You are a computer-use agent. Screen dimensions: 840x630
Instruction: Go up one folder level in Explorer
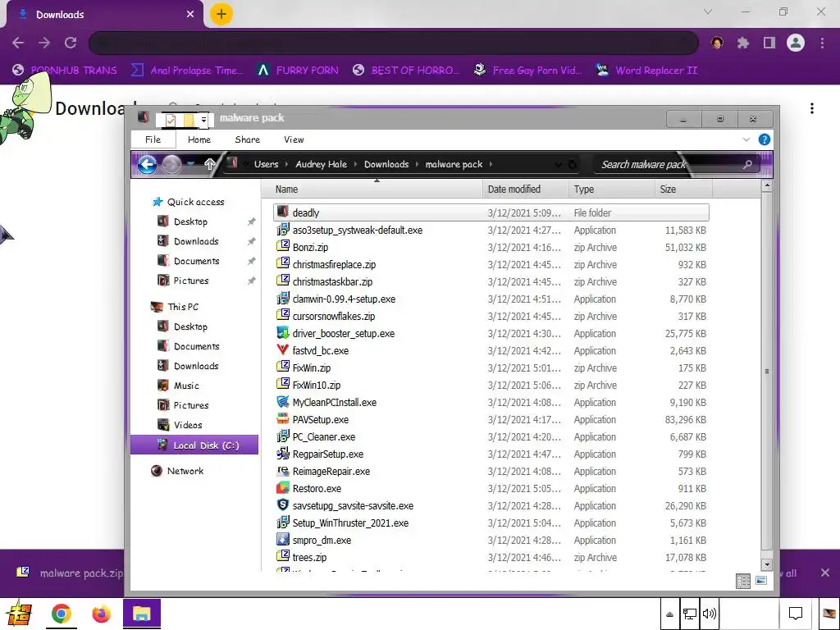[x=209, y=164]
